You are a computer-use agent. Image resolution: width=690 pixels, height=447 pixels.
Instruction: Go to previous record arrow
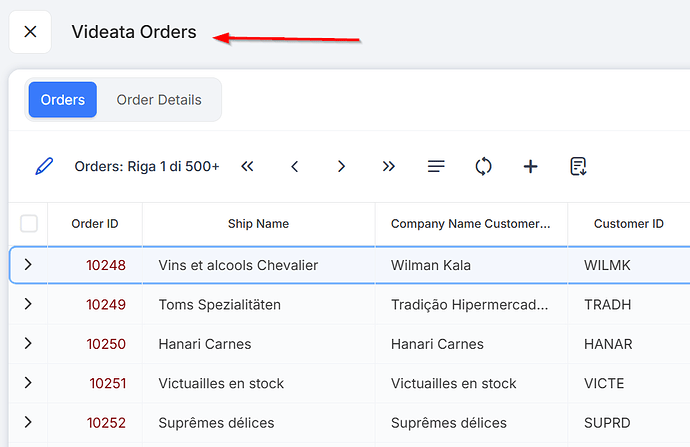[x=295, y=166]
